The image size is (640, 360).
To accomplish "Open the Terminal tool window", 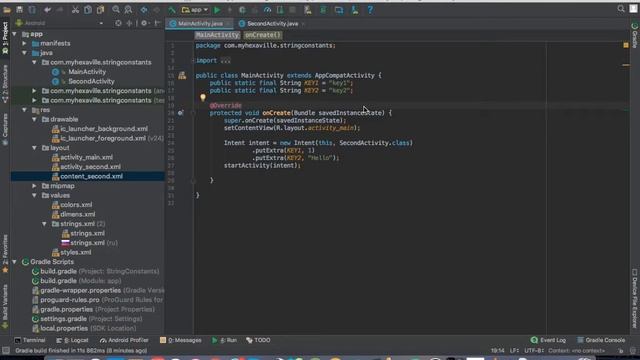I will 30,340.
